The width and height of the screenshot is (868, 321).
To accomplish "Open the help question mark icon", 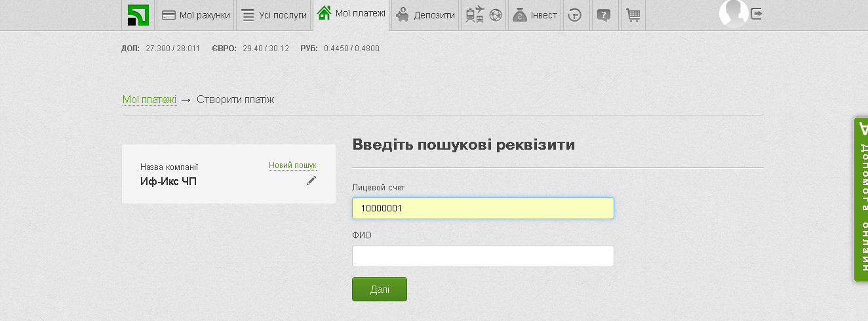I will [604, 15].
